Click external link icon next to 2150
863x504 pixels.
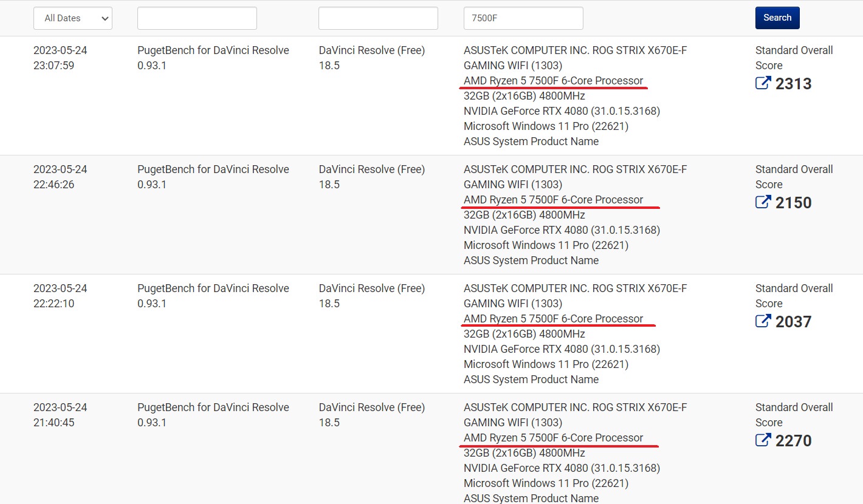coord(763,202)
